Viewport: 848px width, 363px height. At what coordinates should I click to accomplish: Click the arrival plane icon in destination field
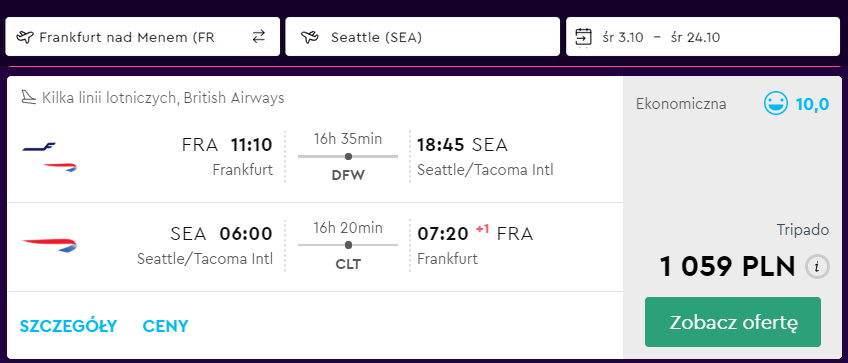[x=310, y=37]
